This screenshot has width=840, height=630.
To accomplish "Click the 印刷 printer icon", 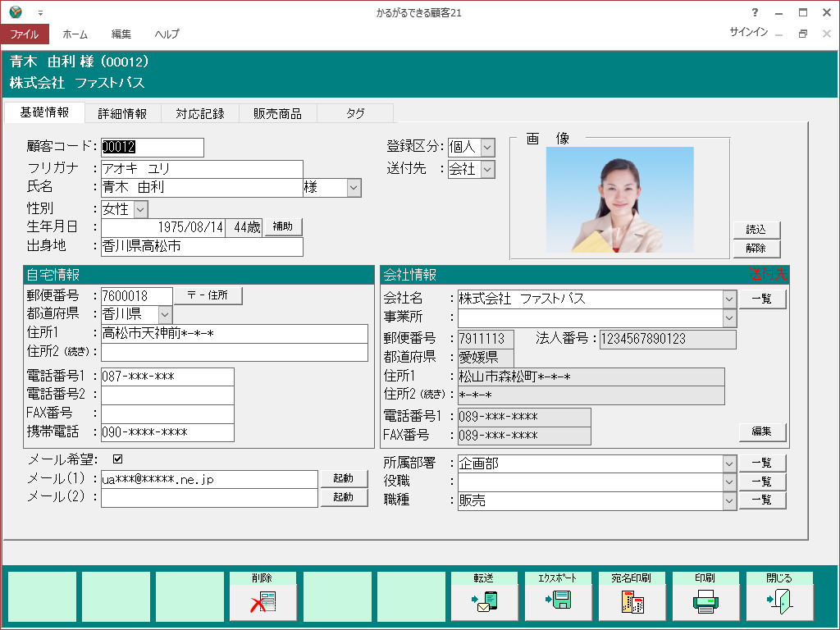I will click(x=706, y=603).
